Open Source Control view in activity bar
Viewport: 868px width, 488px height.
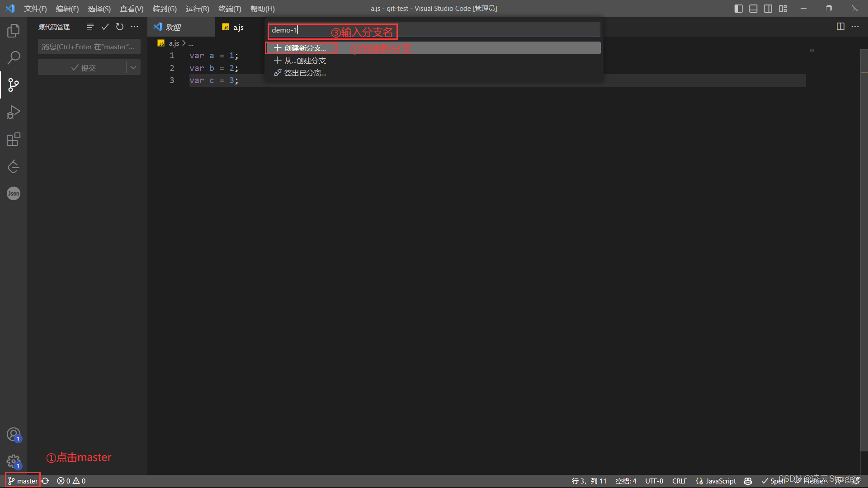coord(14,85)
